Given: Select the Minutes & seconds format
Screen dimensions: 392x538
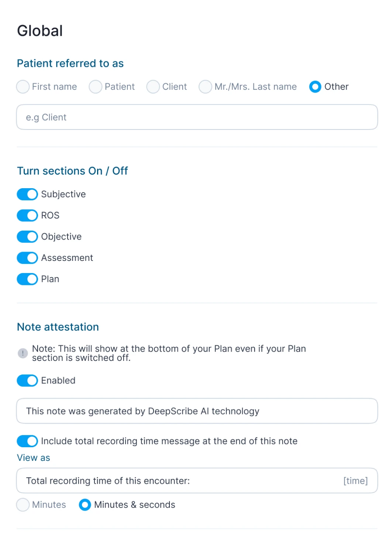Looking at the screenshot, I should pos(85,505).
